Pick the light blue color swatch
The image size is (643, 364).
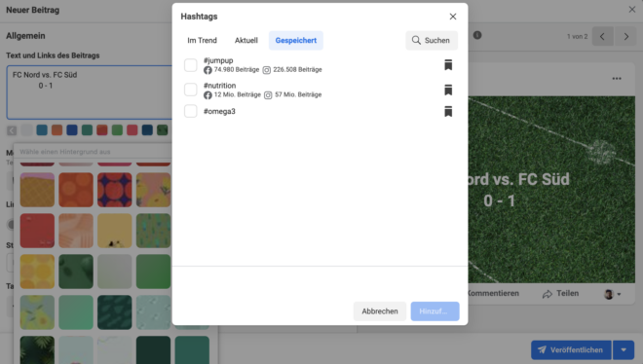[x=42, y=130]
